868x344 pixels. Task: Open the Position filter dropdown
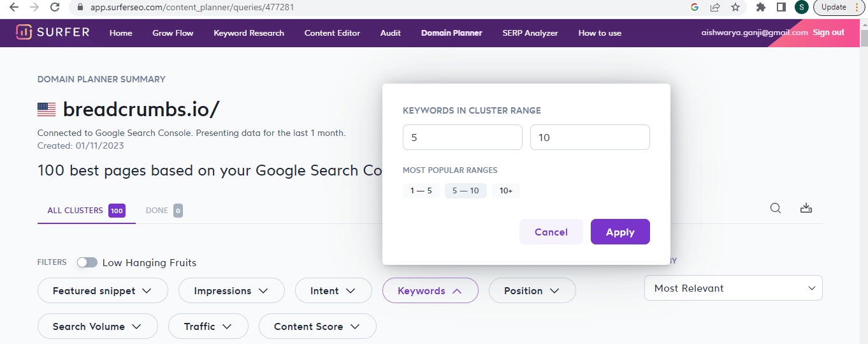tap(532, 290)
